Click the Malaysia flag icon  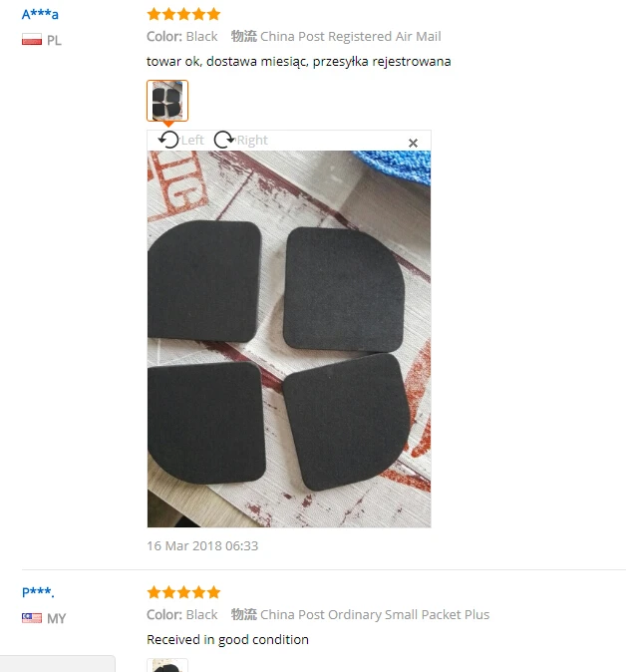tap(32, 618)
